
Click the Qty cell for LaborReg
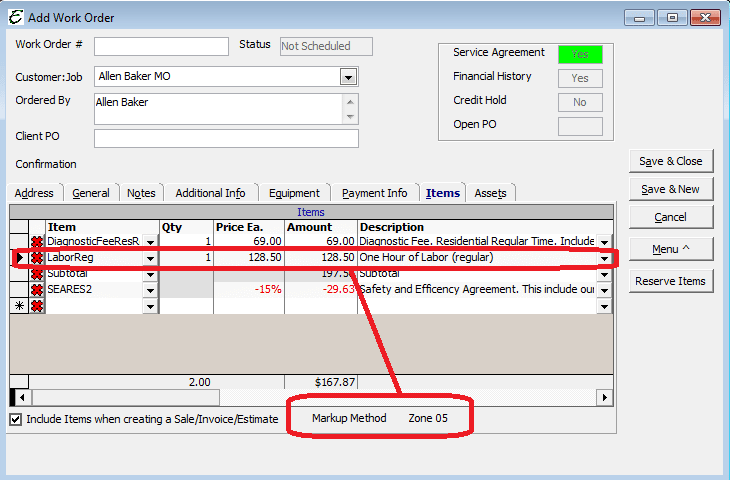click(x=186, y=257)
